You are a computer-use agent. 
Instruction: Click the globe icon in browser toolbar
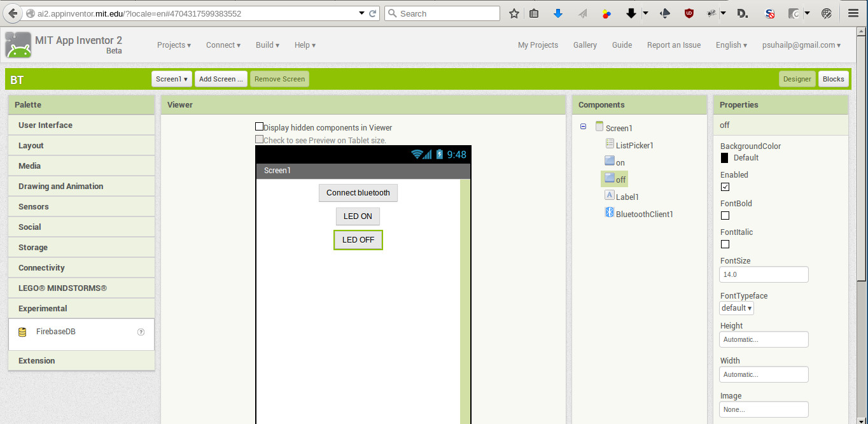coord(827,13)
